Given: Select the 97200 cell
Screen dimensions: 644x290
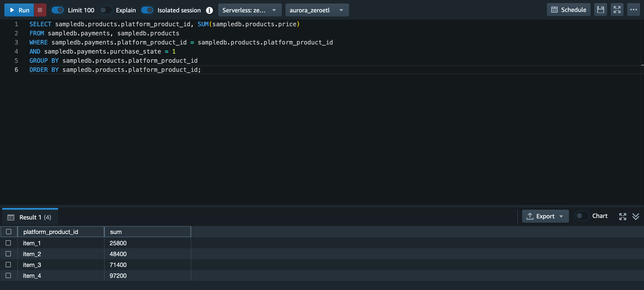Looking at the screenshot, I should 147,275.
